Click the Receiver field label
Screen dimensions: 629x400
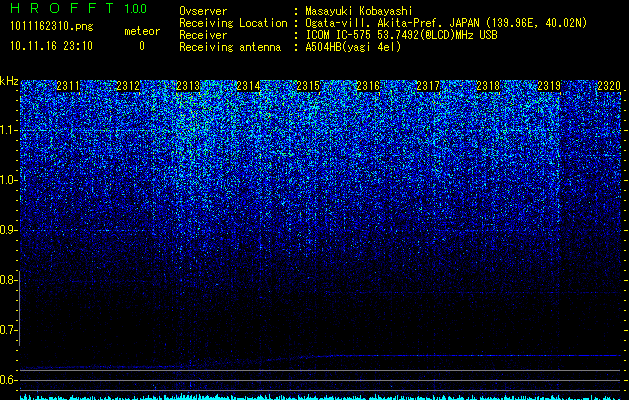pos(203,35)
